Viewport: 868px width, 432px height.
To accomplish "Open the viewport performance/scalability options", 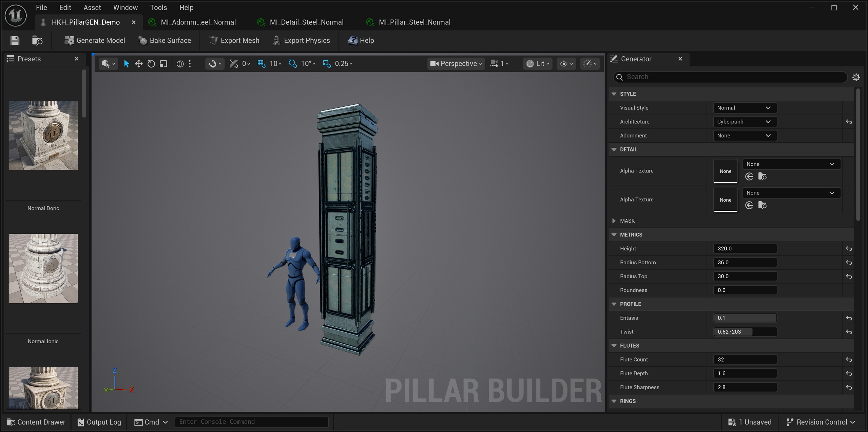I will click(x=590, y=64).
